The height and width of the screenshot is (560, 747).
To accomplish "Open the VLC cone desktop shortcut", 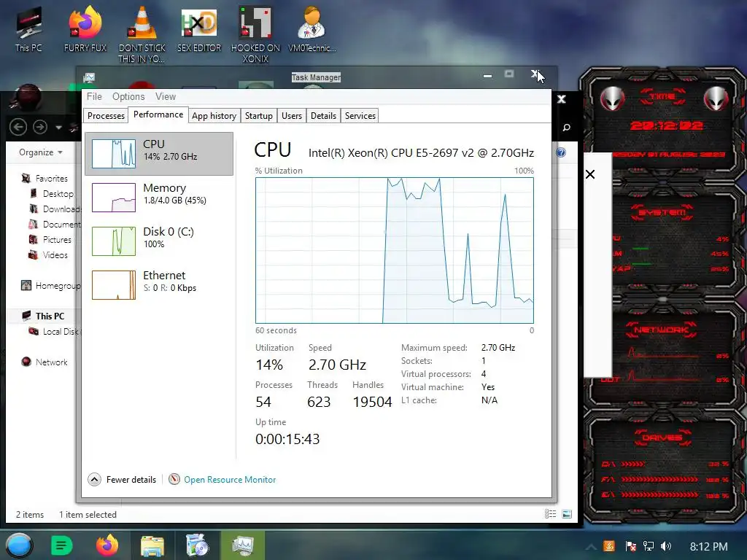I will (x=142, y=34).
